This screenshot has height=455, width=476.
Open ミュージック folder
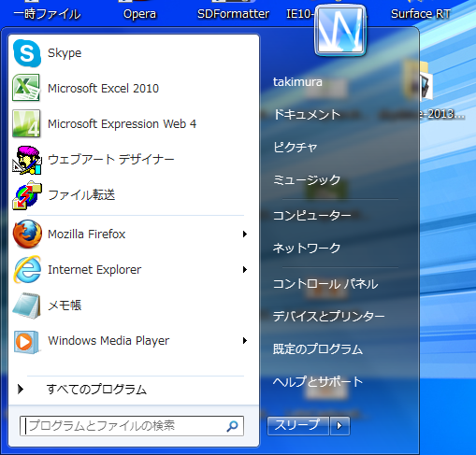[x=307, y=180]
